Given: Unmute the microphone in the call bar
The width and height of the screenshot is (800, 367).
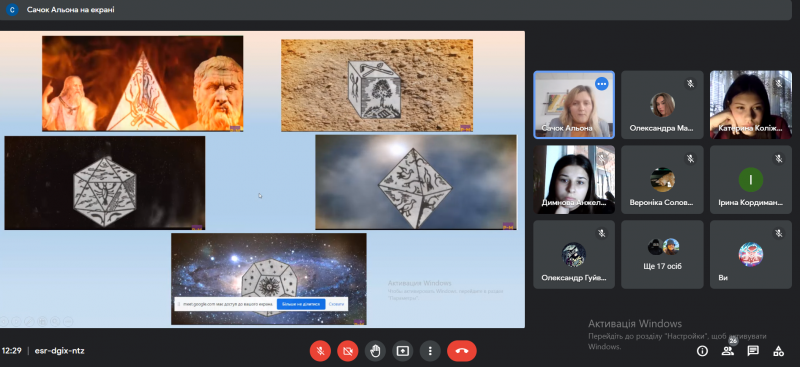Looking at the screenshot, I should coord(321,351).
